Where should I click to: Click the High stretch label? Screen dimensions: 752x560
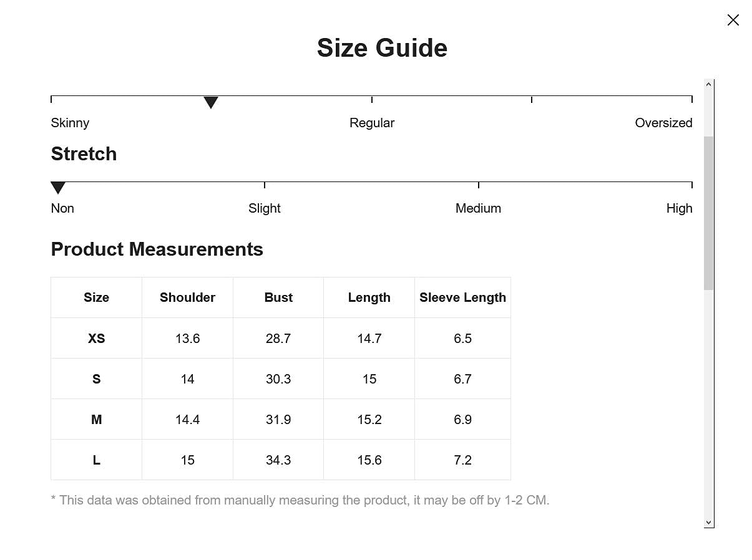pyautogui.click(x=679, y=208)
